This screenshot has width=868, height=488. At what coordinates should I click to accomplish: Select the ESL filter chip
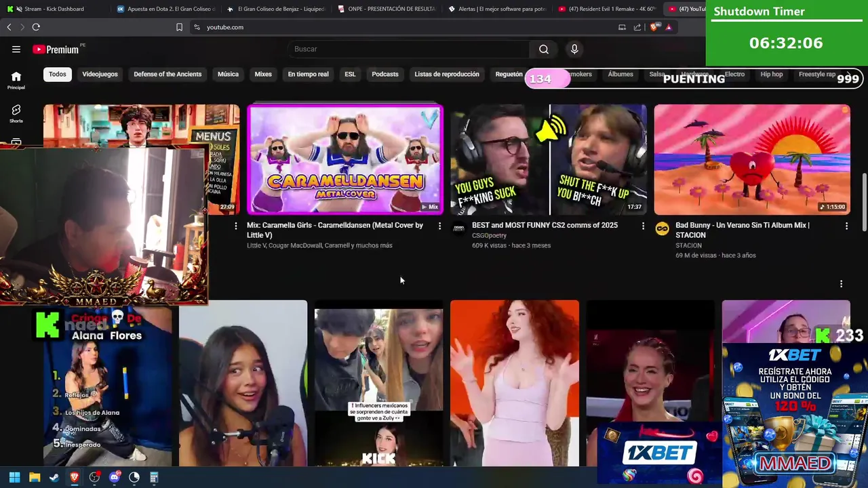tap(350, 74)
